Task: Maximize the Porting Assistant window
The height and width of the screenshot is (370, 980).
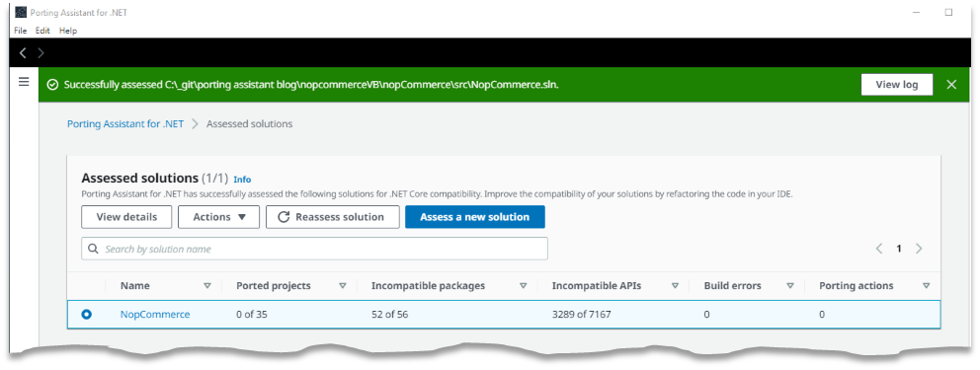Action: [948, 12]
